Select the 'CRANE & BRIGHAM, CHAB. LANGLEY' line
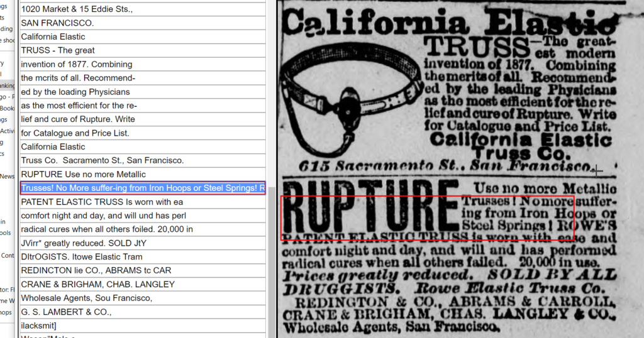The width and height of the screenshot is (644, 338). coord(143,284)
